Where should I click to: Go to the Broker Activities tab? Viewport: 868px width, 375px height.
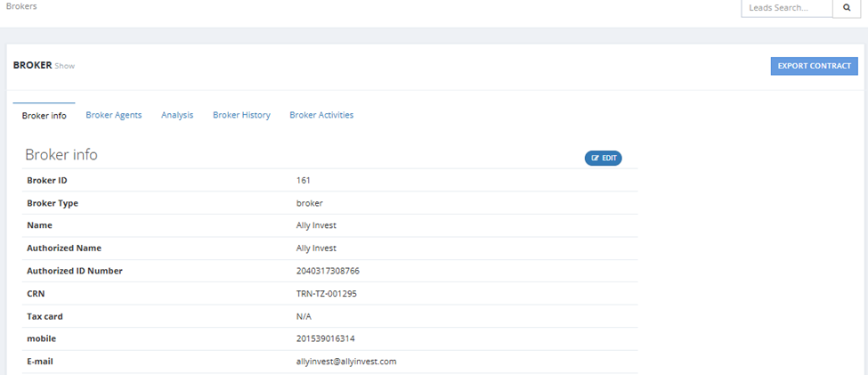[x=321, y=115]
